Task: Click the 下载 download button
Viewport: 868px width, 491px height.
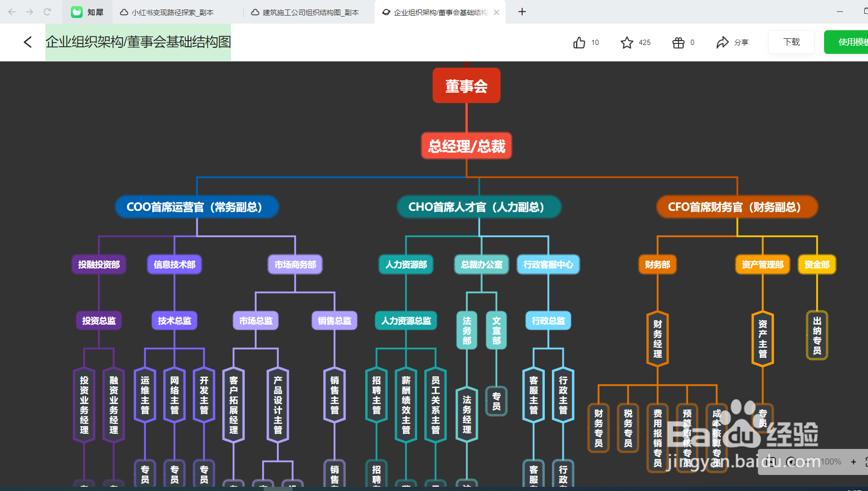Action: click(x=791, y=42)
